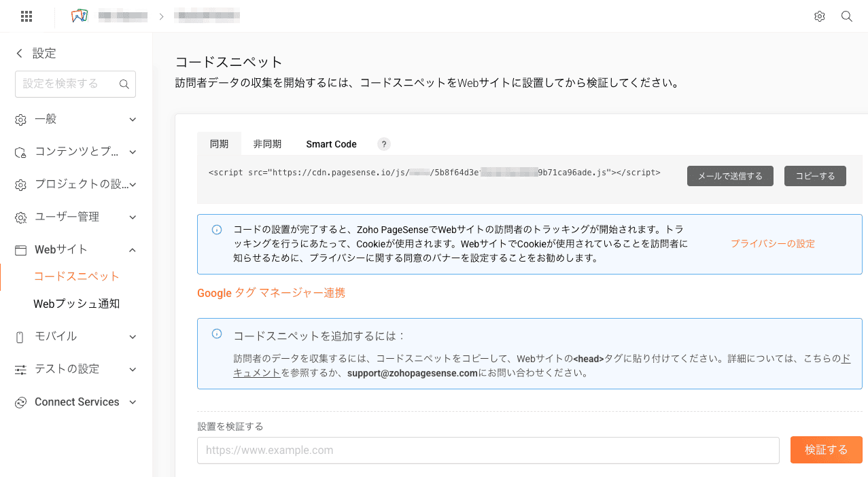Click the モバイル phone icon in sidebar
868x477 pixels.
[x=20, y=337]
